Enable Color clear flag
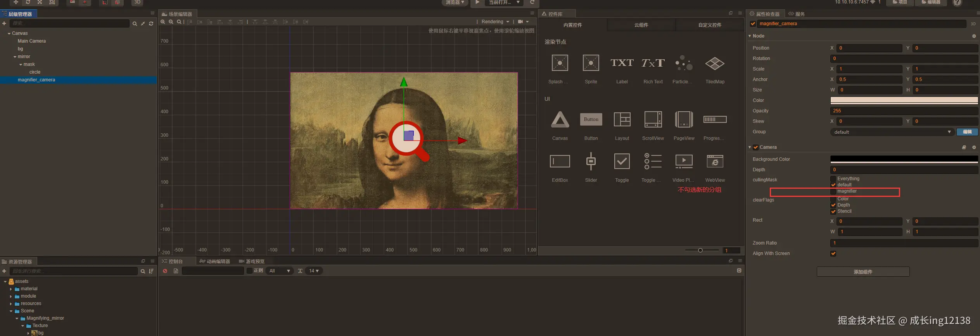The height and width of the screenshot is (336, 980). pyautogui.click(x=833, y=199)
